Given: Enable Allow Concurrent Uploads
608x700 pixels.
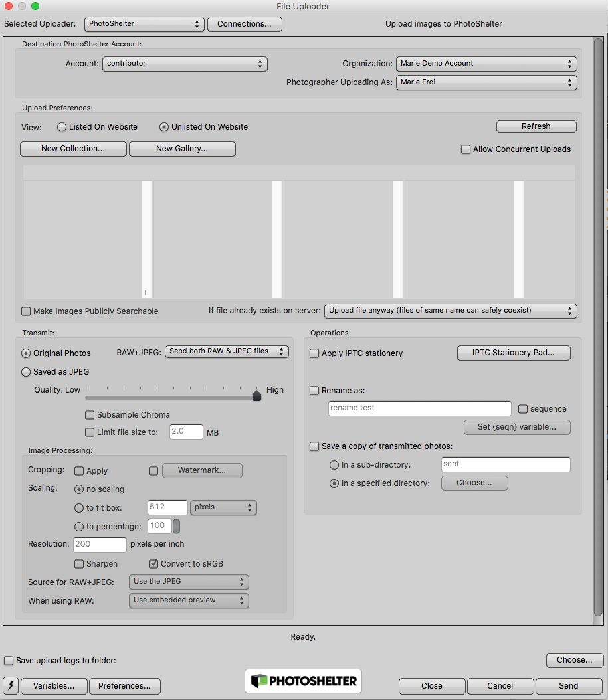Looking at the screenshot, I should pyautogui.click(x=466, y=149).
